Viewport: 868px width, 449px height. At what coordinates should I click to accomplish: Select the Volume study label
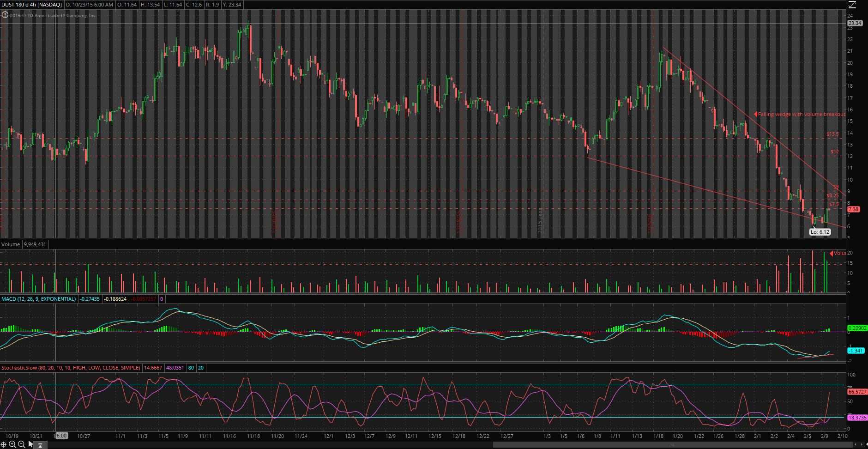(x=11, y=244)
